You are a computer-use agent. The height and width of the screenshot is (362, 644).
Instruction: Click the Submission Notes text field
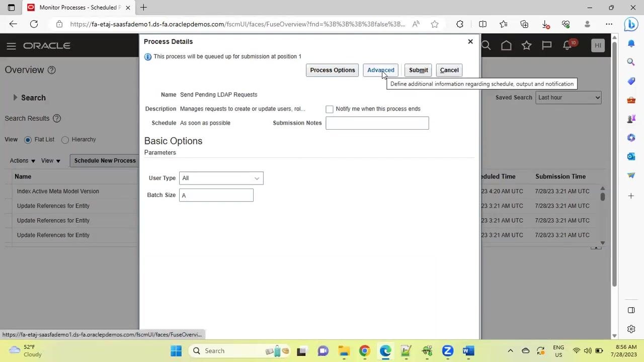coord(377,123)
